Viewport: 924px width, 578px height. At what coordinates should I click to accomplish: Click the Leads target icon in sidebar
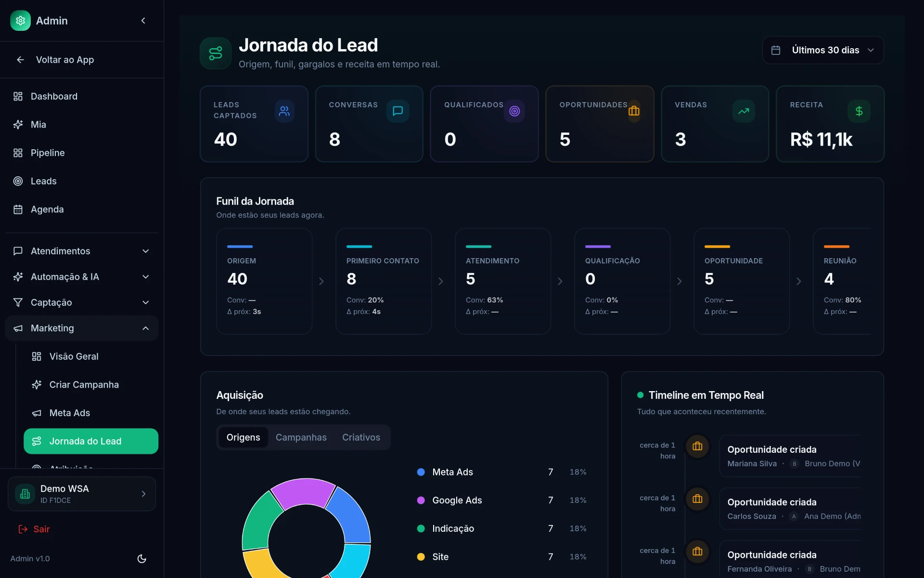18,181
